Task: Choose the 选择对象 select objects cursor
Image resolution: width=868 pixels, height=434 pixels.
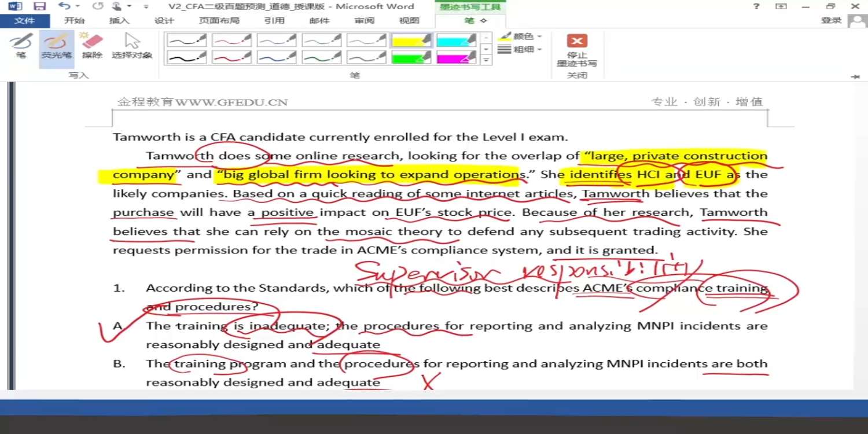Action: tap(132, 46)
